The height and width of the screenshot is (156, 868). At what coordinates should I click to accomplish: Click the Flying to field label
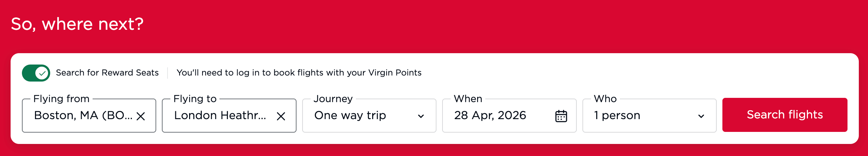[x=195, y=99]
